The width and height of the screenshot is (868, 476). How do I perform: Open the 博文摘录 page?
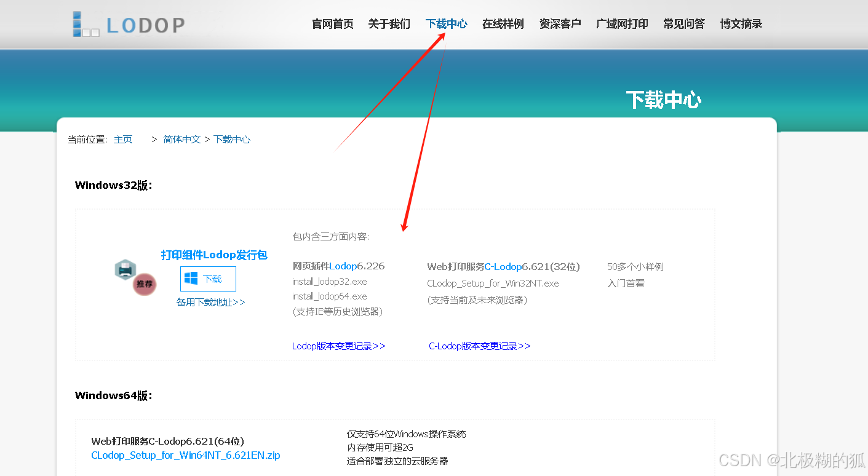pos(741,23)
